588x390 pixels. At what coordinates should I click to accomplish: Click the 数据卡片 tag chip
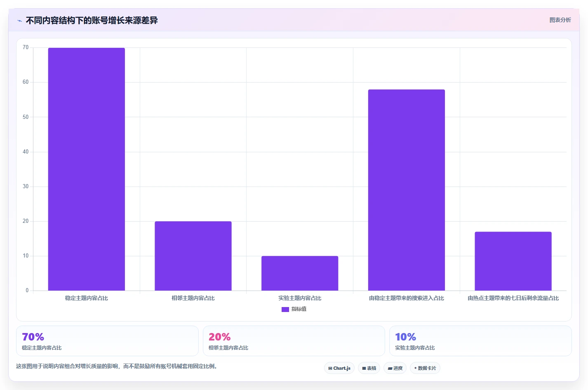click(425, 368)
